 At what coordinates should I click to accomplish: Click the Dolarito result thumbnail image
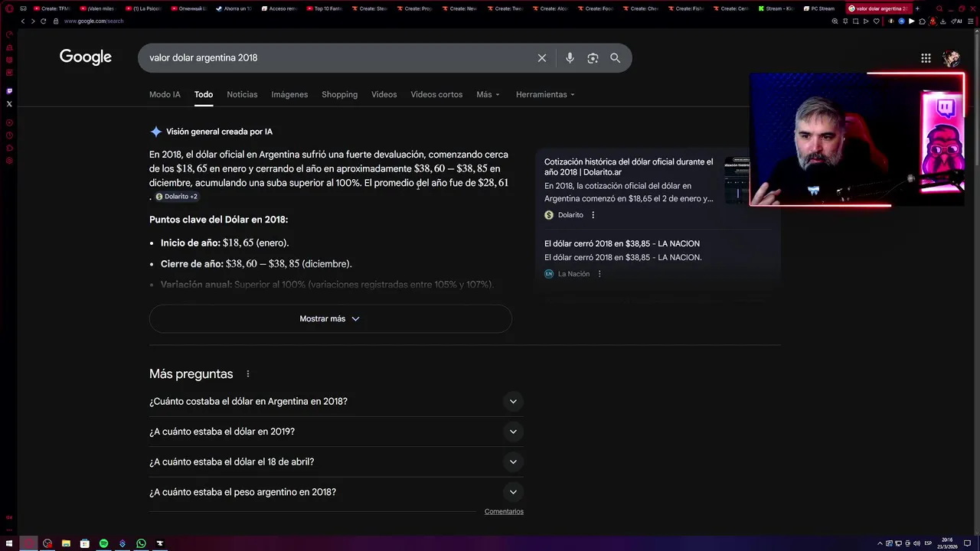click(x=737, y=181)
